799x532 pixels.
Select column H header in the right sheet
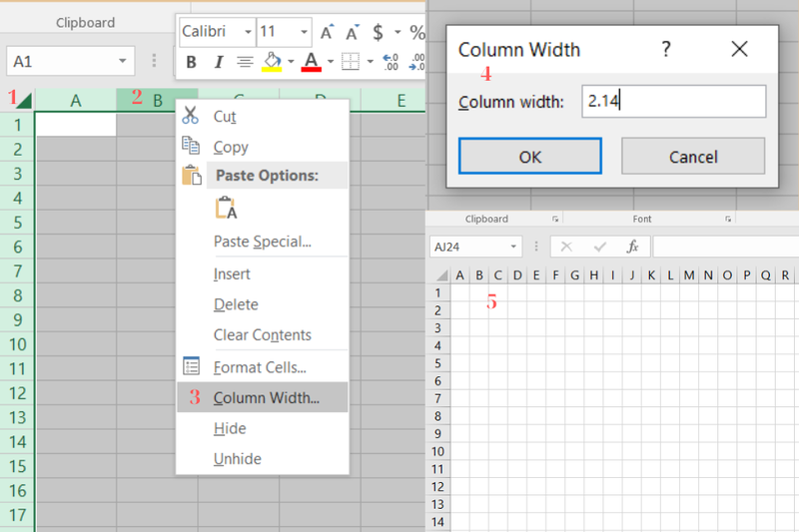(x=594, y=275)
